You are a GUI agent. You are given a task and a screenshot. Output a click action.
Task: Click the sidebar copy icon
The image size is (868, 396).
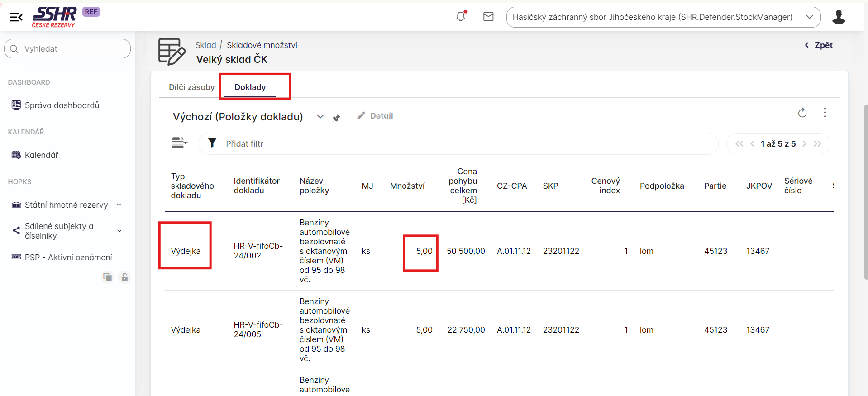(x=107, y=277)
